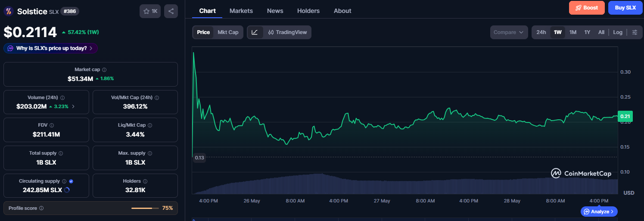Add Solstice to watchlist via star button
This screenshot has width=644, height=221.
tap(150, 11)
